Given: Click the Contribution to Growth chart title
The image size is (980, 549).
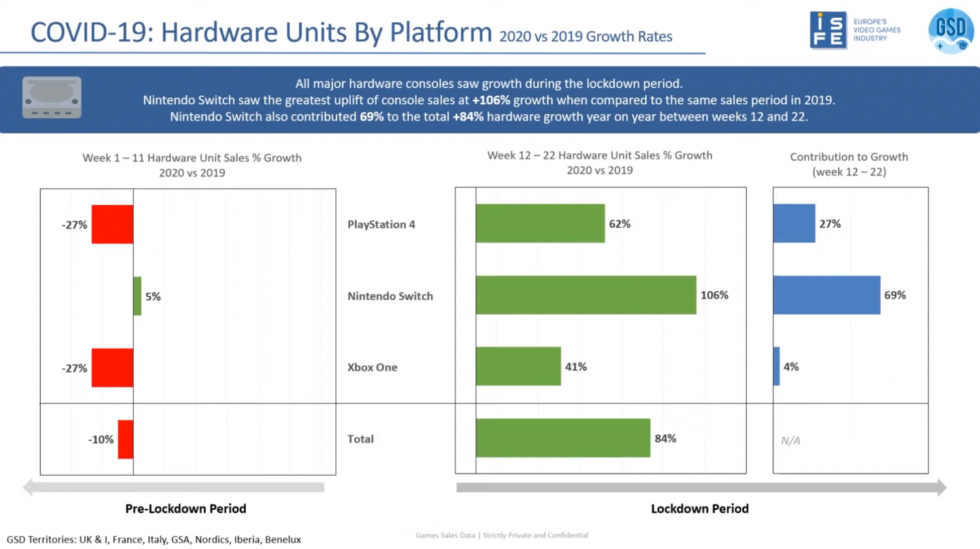Looking at the screenshot, I should coord(849,165).
